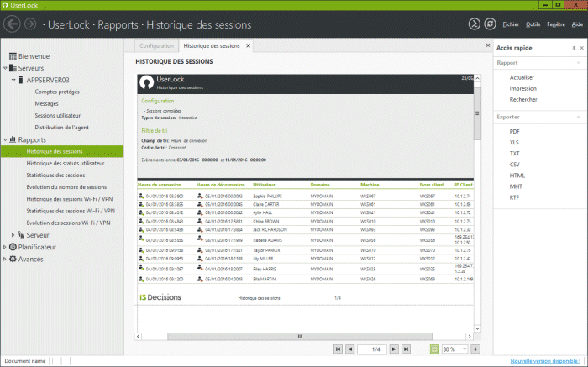This screenshot has height=367, width=588.
Task: Click the vertical scrollbar thumb of report
Action: coord(477,113)
